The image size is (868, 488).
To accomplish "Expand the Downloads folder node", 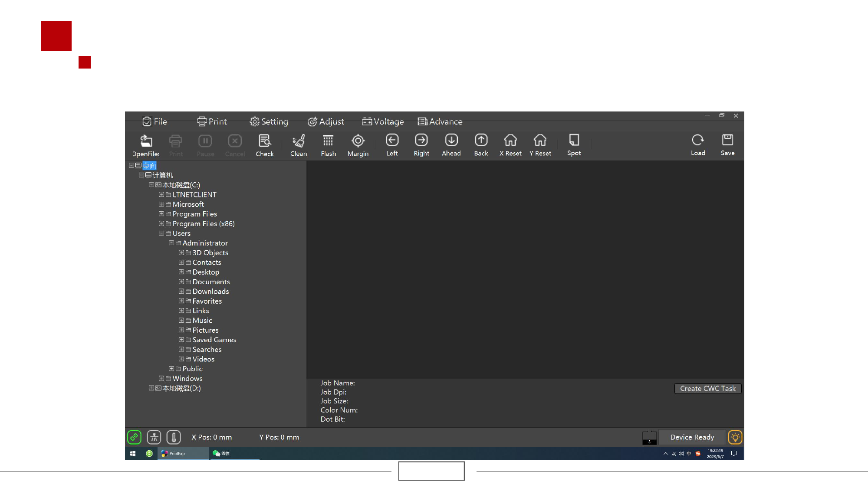I will [181, 291].
